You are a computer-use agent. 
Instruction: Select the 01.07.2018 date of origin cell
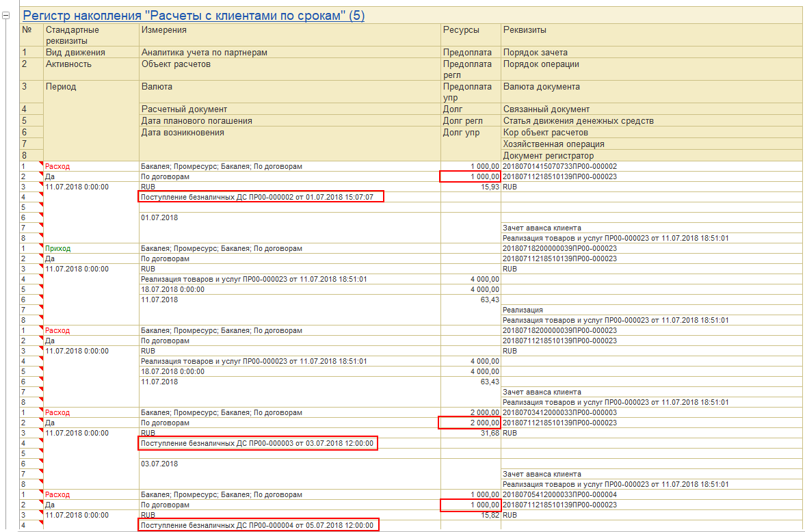point(159,217)
